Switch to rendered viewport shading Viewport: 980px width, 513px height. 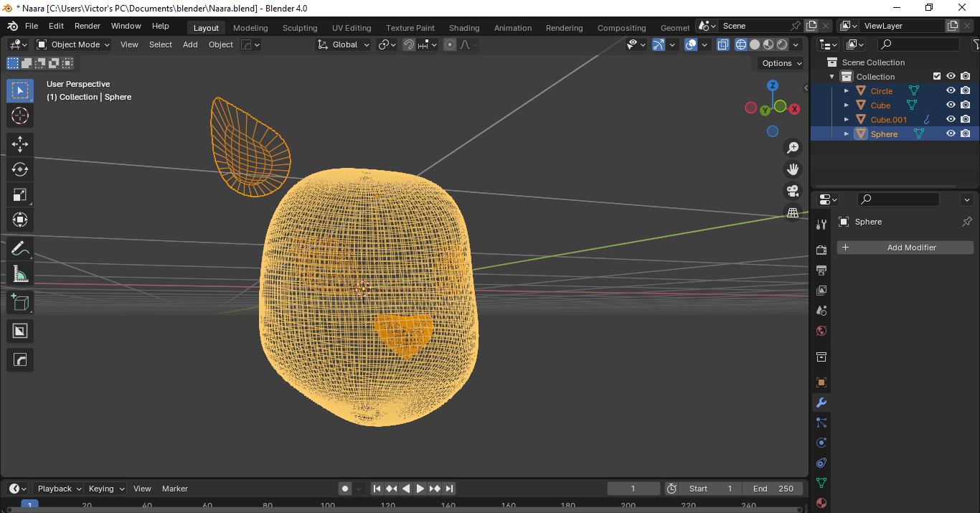(x=782, y=44)
